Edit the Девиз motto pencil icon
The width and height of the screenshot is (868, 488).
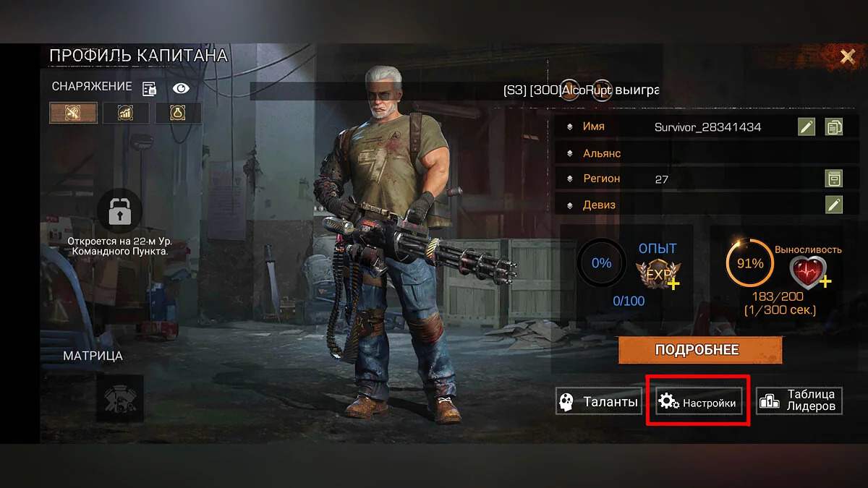pyautogui.click(x=834, y=205)
